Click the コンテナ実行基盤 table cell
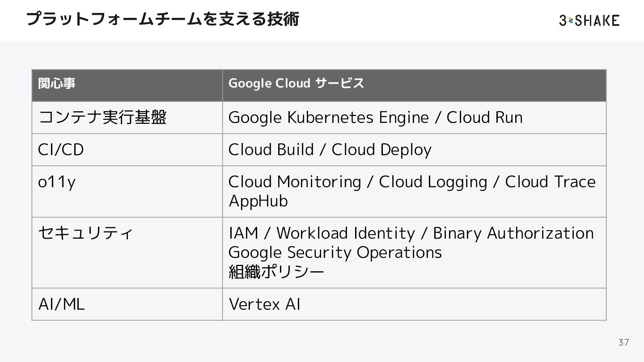This screenshot has height=362, width=644. (x=102, y=118)
